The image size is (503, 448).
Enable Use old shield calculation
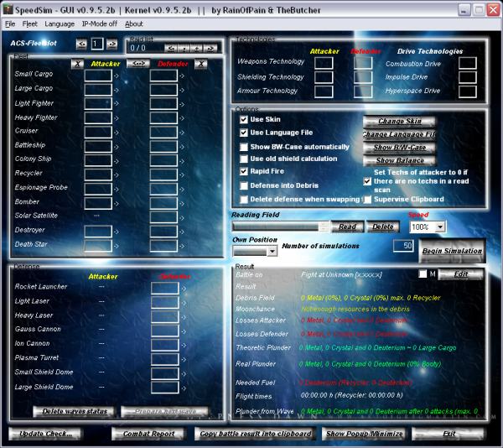(244, 159)
